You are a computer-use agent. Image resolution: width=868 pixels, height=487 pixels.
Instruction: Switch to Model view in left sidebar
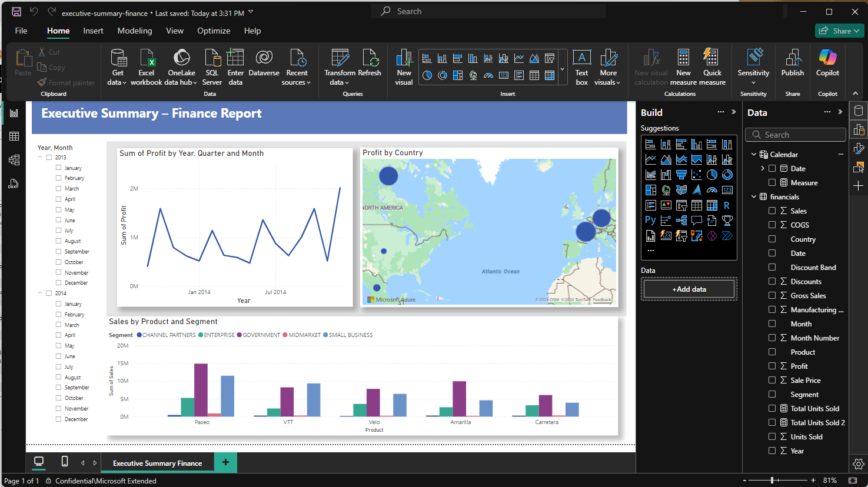point(14,160)
